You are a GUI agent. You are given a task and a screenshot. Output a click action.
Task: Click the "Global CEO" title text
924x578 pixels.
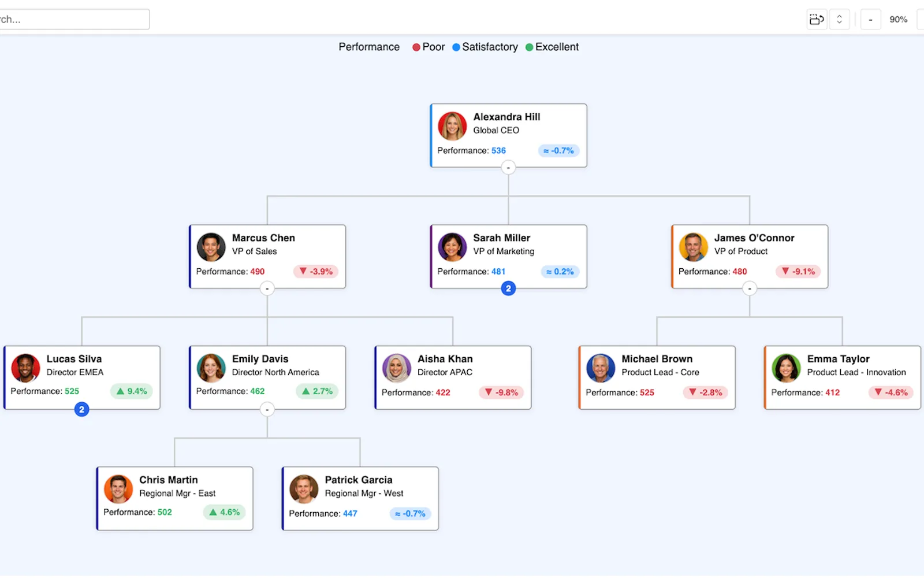click(x=496, y=131)
